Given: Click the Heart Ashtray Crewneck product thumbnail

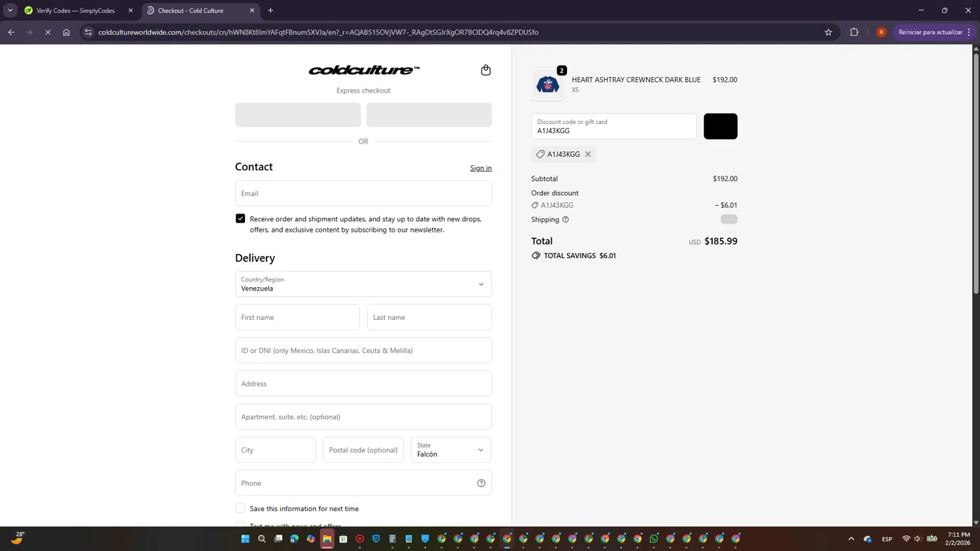Looking at the screenshot, I should 547,84.
